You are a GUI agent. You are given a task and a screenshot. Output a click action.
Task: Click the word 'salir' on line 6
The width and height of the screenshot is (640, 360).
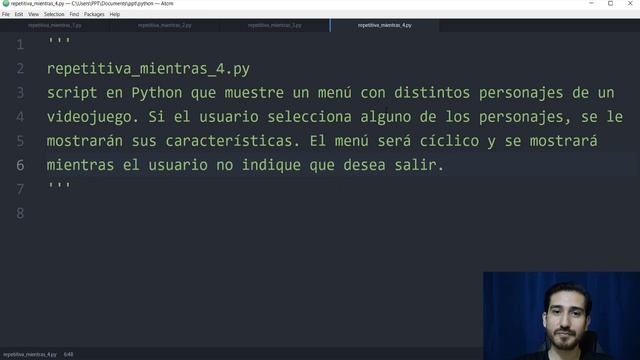[x=415, y=165]
